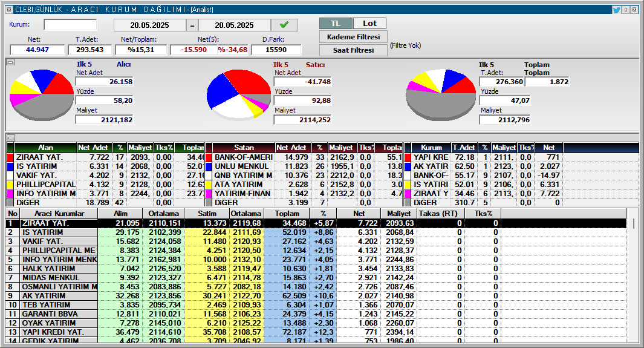The image size is (644, 348).
Task: Switch values to TL mode
Action: [x=336, y=24]
